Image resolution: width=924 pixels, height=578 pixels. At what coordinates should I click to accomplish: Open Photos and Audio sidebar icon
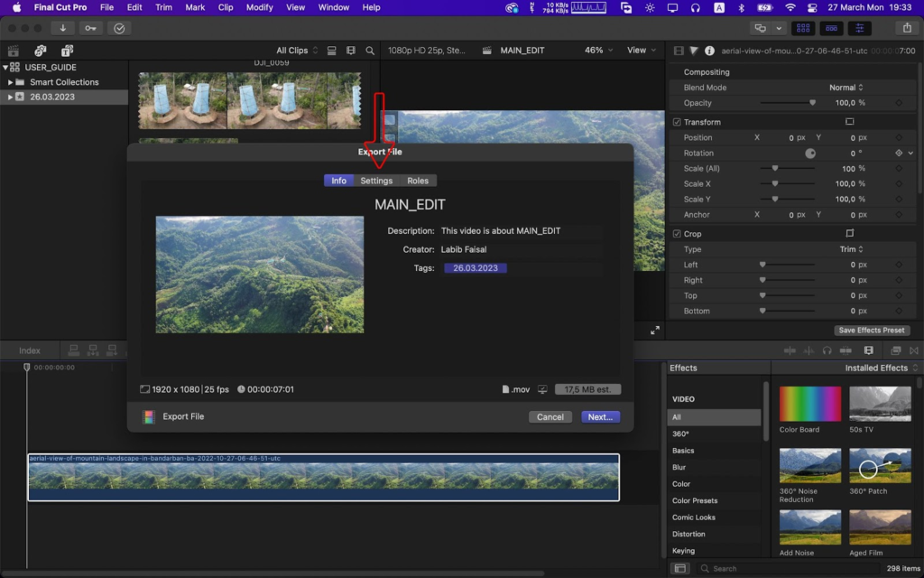40,51
